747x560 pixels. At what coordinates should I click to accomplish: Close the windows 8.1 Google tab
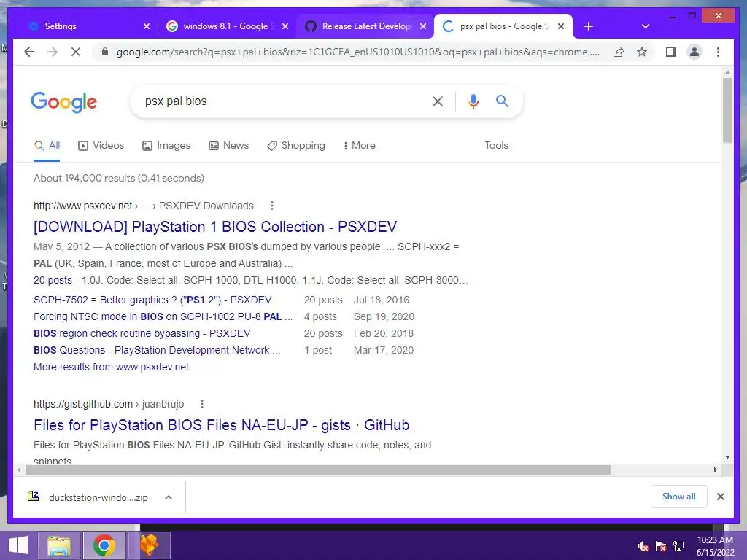click(x=285, y=26)
